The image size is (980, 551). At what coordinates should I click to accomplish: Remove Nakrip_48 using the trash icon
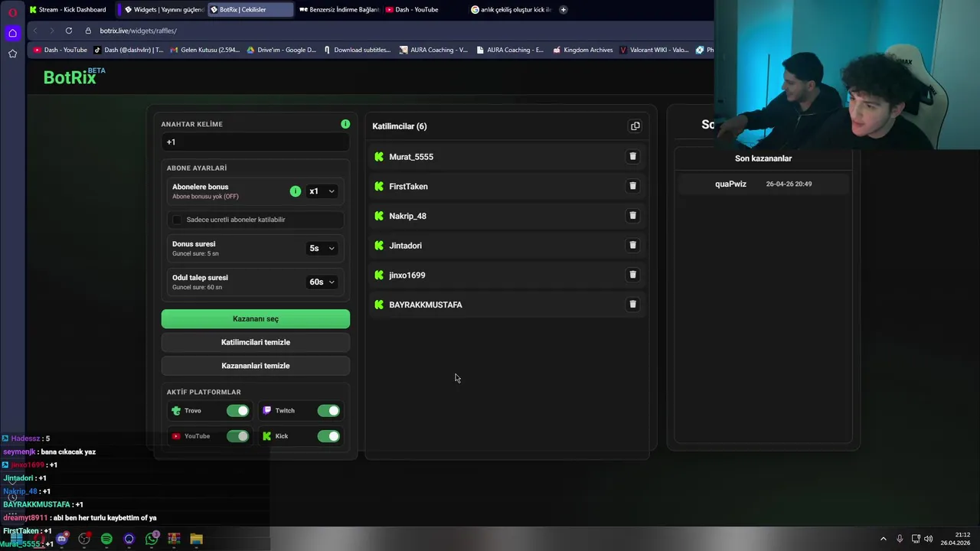tap(632, 216)
